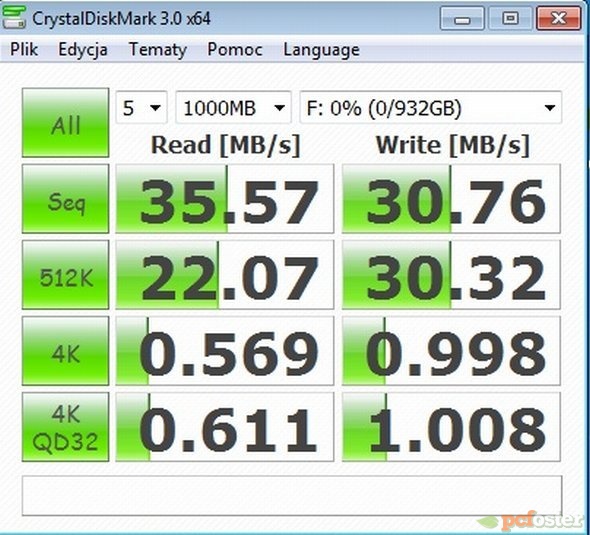
Task: Expand the 1000MB test size dropdown
Action: (233, 108)
